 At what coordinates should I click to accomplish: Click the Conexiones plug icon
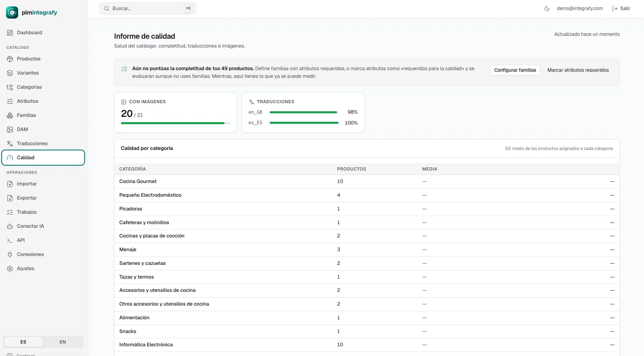[10, 254]
